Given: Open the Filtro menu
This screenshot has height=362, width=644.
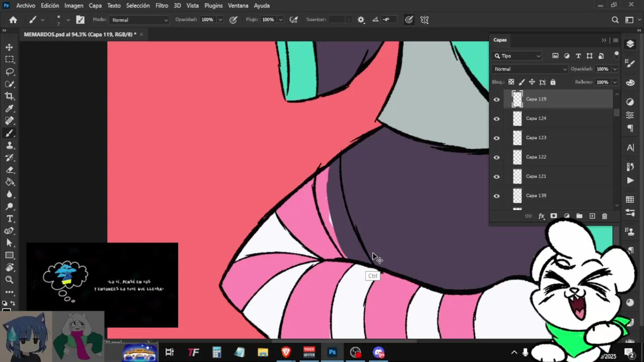Looking at the screenshot, I should pos(162,6).
